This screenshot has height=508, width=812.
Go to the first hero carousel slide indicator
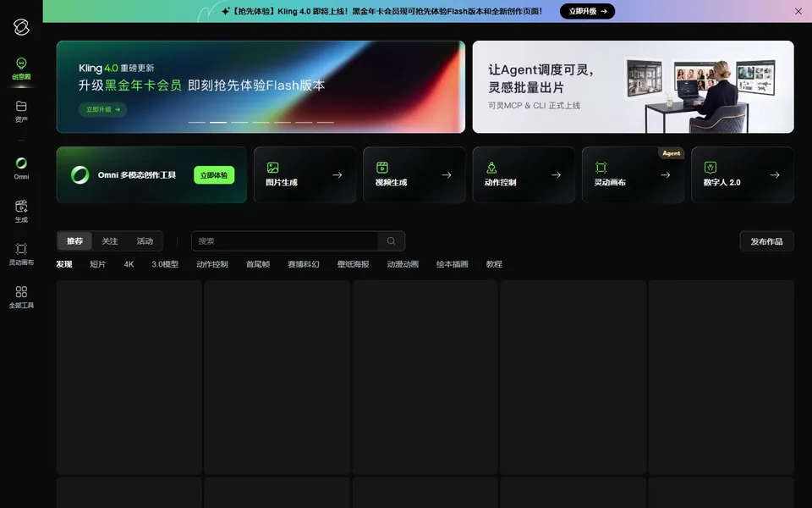click(197, 122)
